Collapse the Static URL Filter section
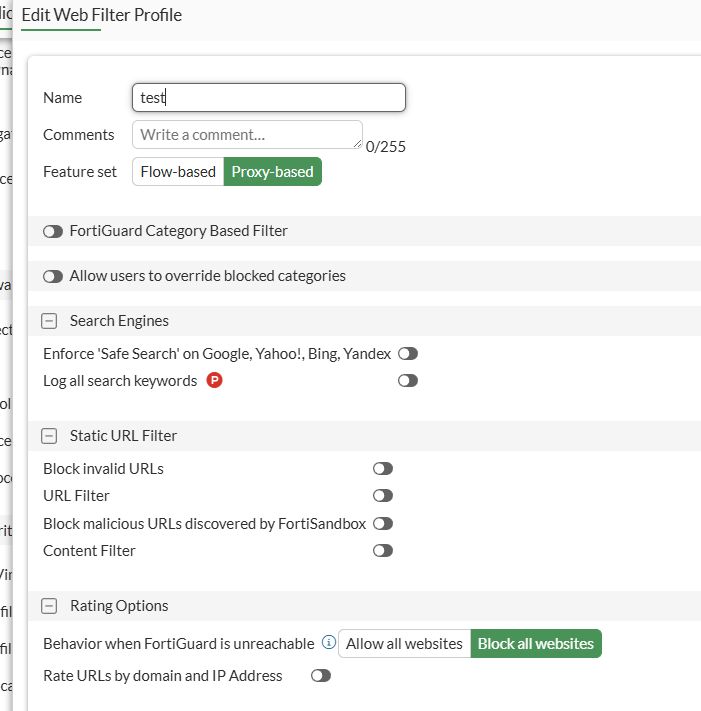 coord(49,436)
